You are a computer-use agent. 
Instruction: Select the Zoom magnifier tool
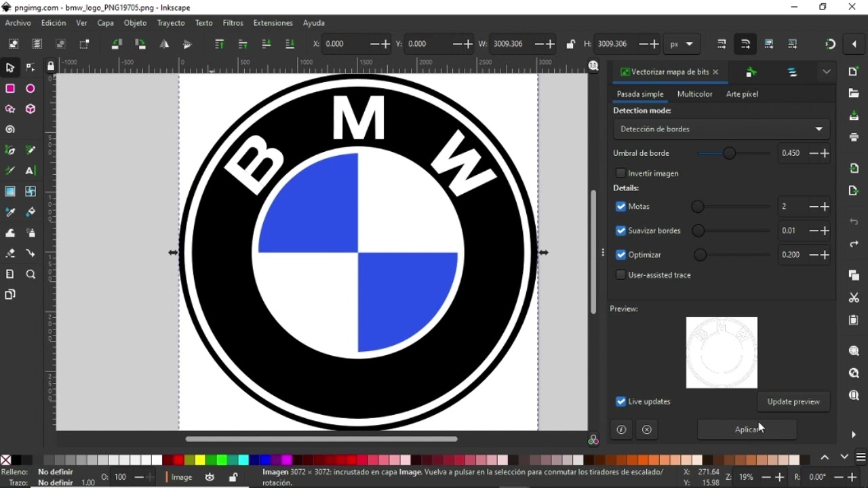point(31,274)
